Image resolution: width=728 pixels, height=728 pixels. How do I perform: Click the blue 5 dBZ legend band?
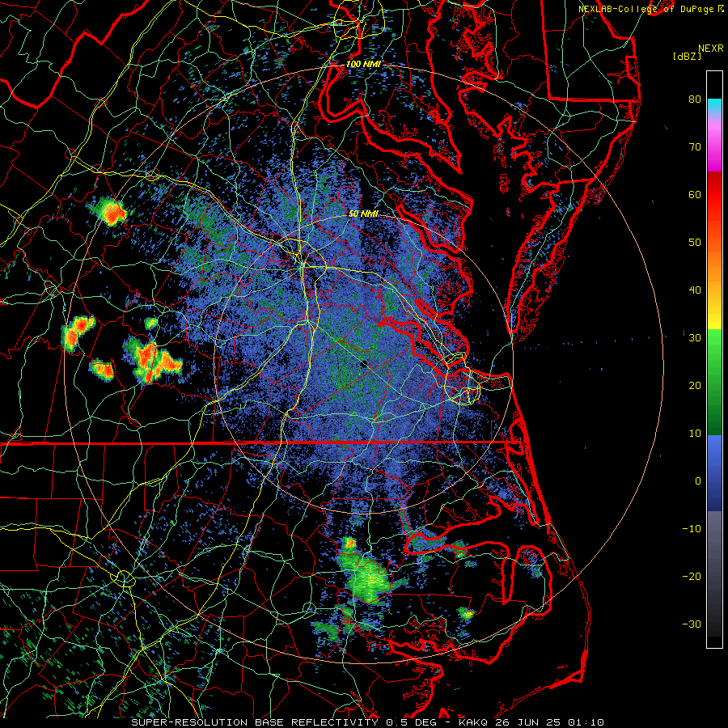[714, 457]
